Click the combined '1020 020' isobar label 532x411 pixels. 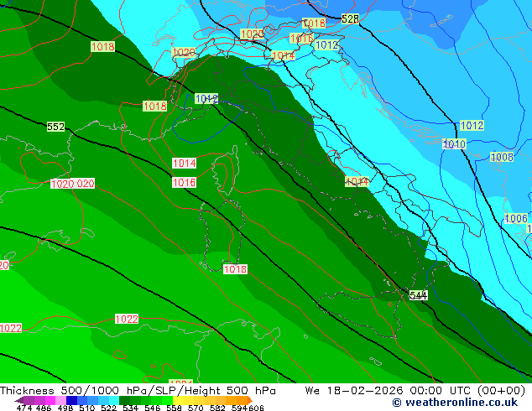(73, 184)
